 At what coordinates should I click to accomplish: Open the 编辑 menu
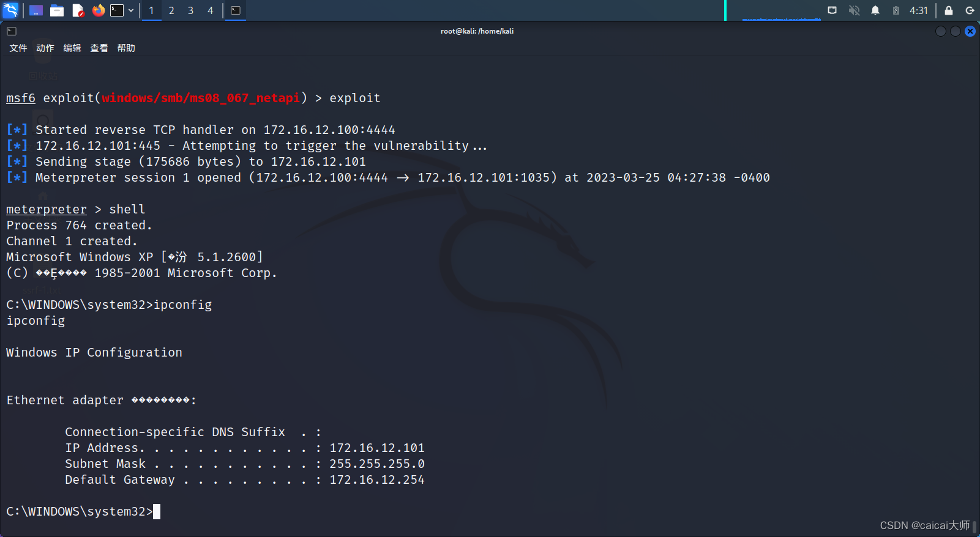click(72, 48)
